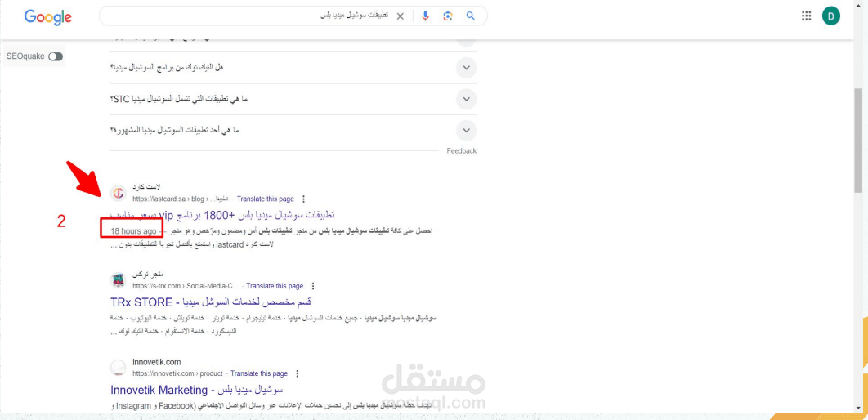Open more options menu for innovetik.com result
This screenshot has height=420, width=868.
pyautogui.click(x=298, y=373)
